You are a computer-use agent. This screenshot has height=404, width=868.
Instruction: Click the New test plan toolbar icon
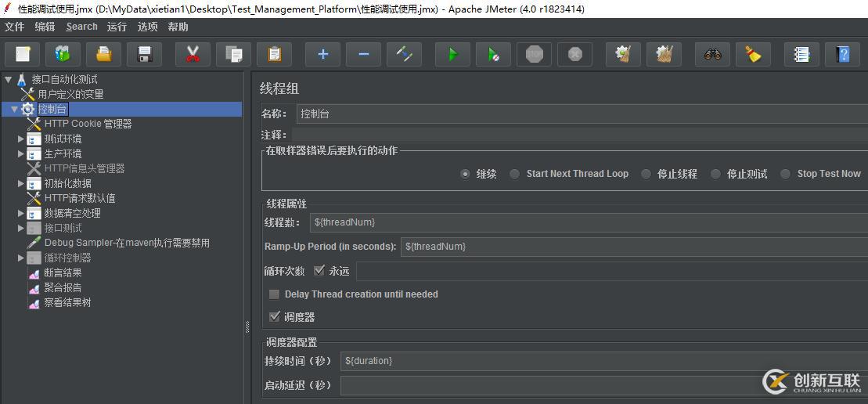point(23,54)
